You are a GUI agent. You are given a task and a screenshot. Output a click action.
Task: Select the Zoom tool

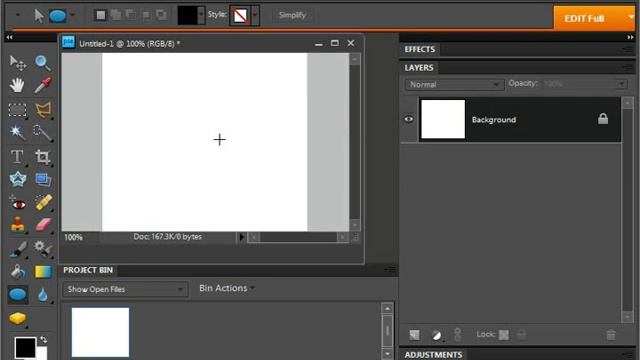[42, 62]
